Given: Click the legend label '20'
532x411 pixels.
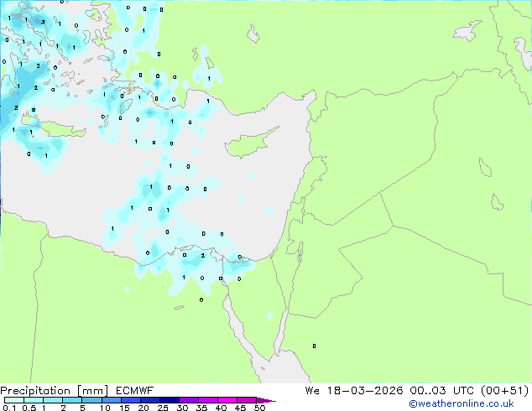Looking at the screenshot, I should (x=143, y=408).
